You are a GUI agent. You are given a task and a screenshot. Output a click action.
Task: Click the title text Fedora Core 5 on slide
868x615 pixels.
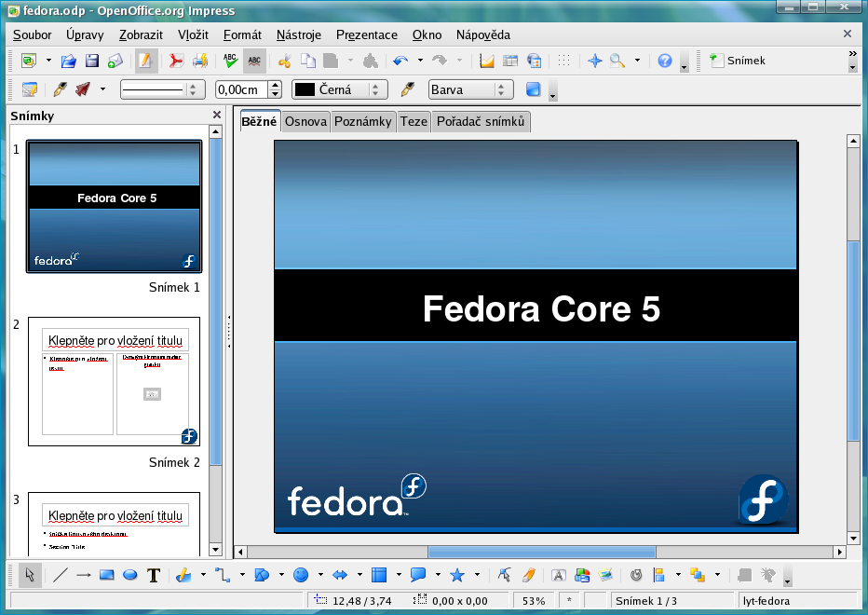541,308
